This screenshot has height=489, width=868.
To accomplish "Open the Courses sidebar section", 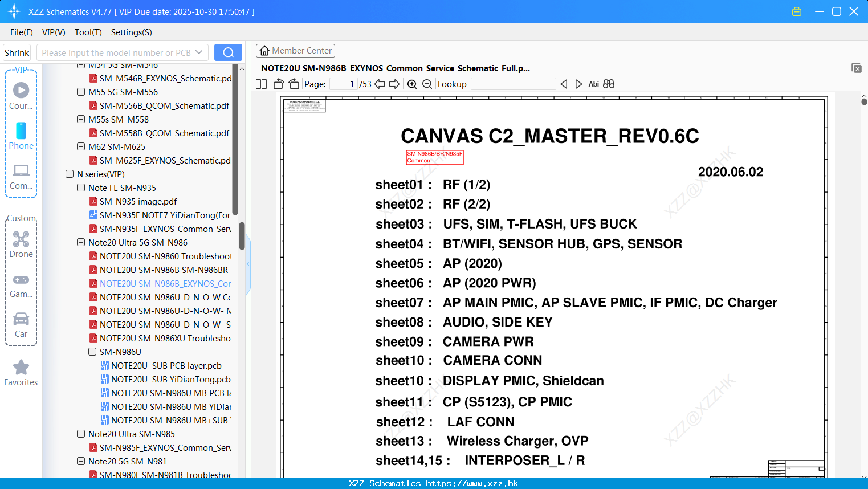I will point(21,96).
